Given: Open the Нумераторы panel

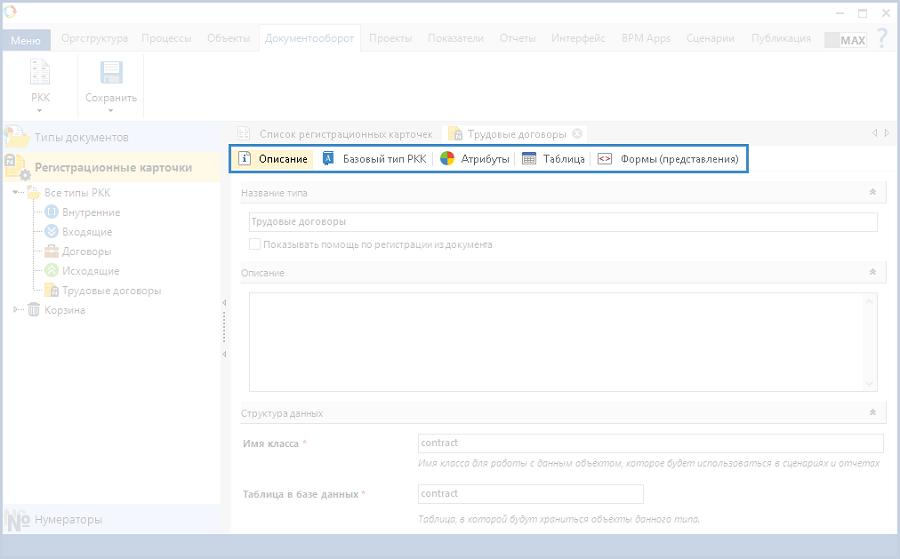Looking at the screenshot, I should click(68, 519).
